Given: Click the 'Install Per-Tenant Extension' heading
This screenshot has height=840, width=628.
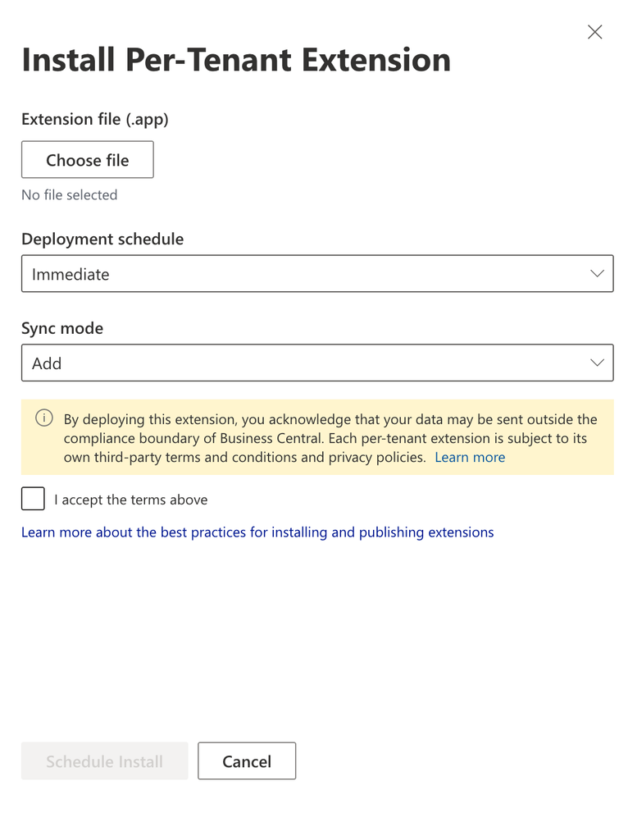Looking at the screenshot, I should coord(236,60).
